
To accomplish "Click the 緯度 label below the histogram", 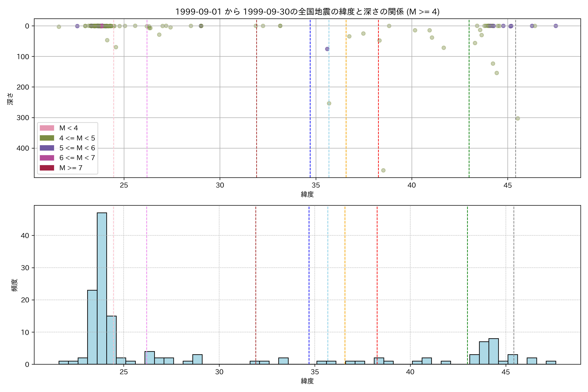I will 307,381.
